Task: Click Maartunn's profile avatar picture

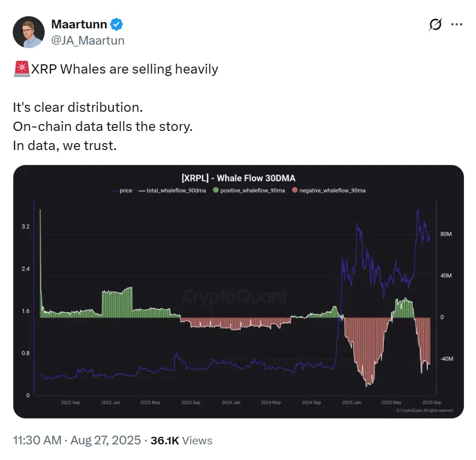Action: click(28, 32)
